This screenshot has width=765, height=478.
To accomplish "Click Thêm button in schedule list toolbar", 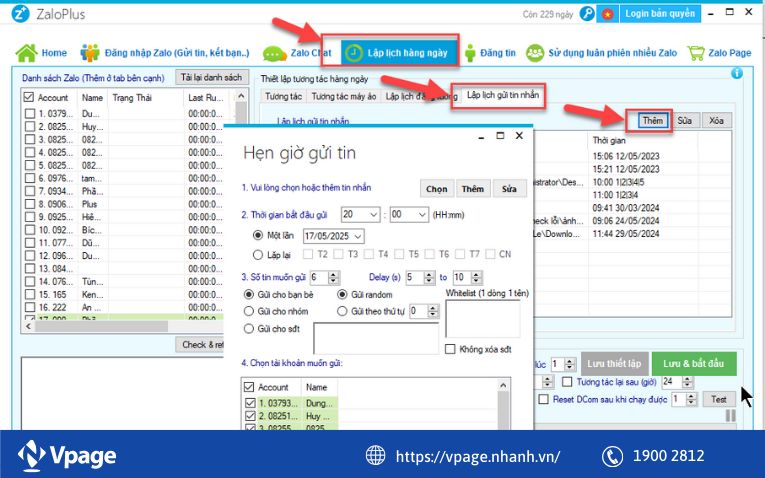I will pyautogui.click(x=652, y=120).
